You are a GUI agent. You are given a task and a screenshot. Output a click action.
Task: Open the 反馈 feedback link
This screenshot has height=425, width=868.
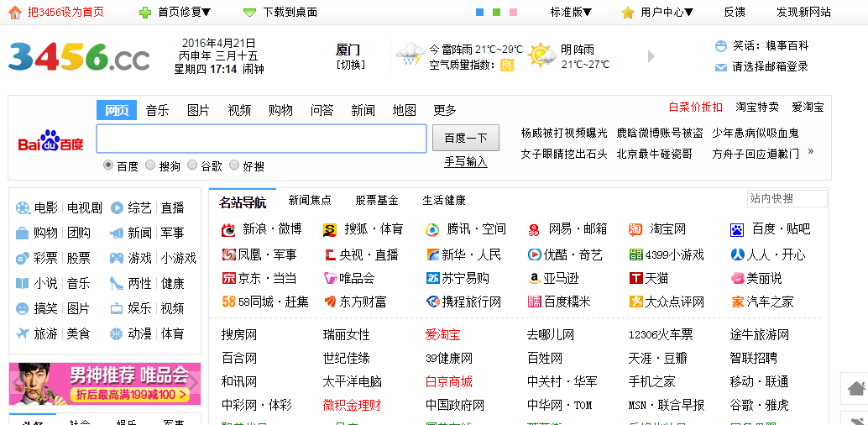[735, 13]
